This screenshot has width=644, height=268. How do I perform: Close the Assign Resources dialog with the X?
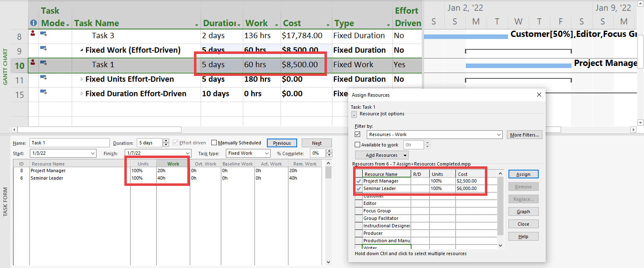pyautogui.click(x=539, y=95)
